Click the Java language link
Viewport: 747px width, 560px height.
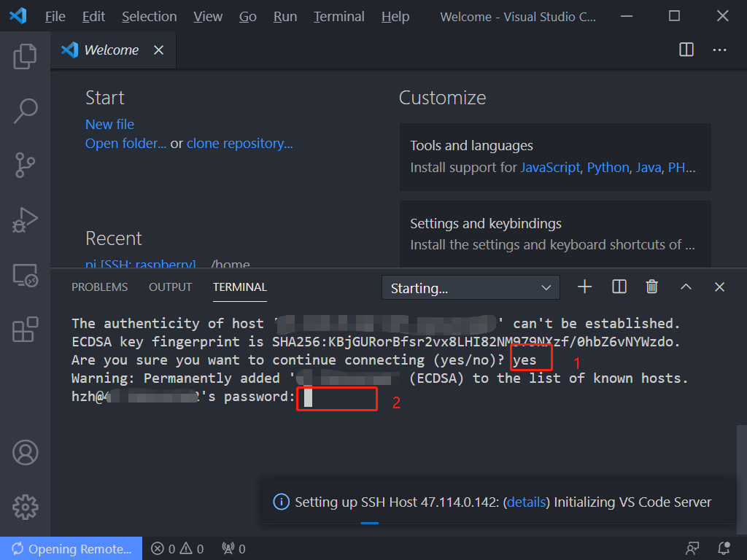(x=649, y=168)
